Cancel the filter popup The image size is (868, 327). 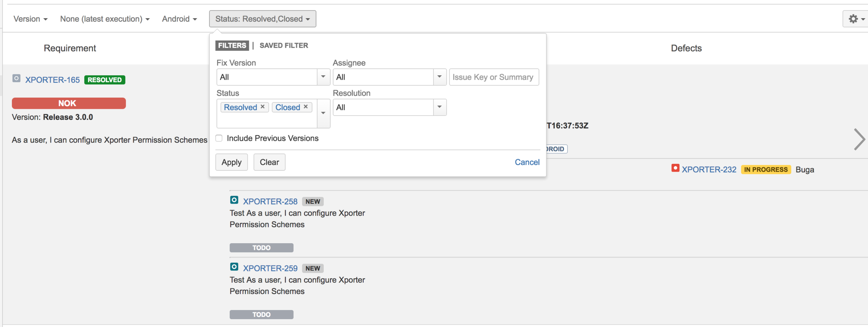tap(527, 162)
